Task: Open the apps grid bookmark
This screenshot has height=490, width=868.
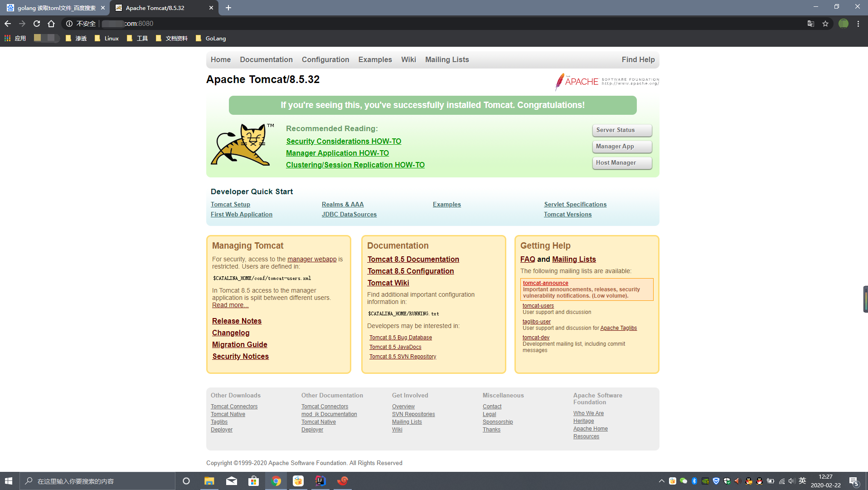Action: pyautogui.click(x=15, y=38)
